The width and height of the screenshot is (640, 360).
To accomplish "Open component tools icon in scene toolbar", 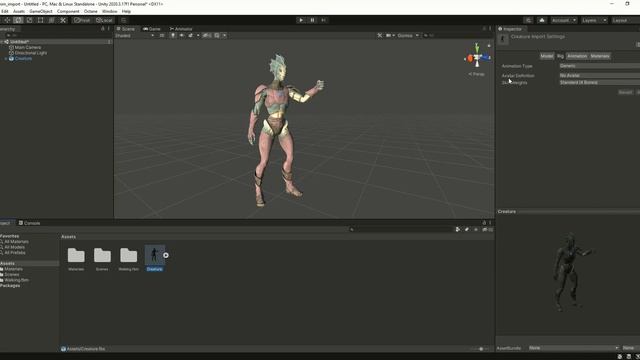I will tap(380, 36).
